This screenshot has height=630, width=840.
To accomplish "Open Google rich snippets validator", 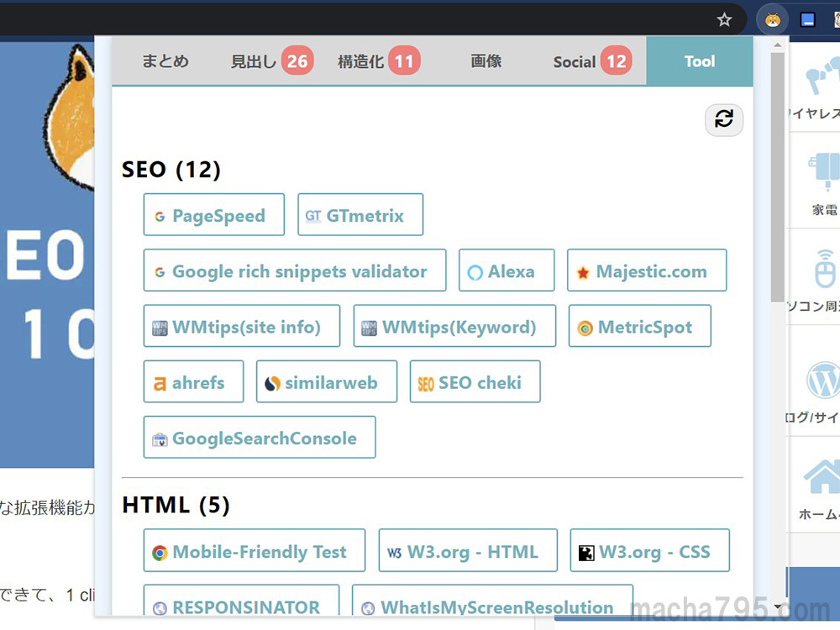I will pyautogui.click(x=295, y=270).
